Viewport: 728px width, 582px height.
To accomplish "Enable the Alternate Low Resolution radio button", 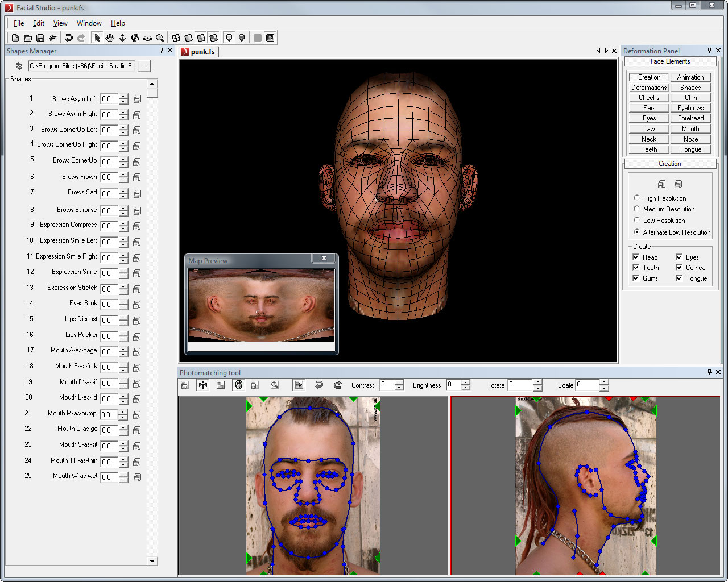I will pyautogui.click(x=637, y=232).
